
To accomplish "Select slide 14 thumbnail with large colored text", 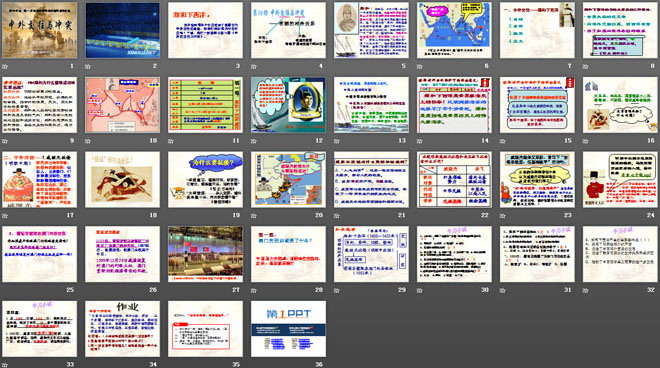I will click(x=454, y=105).
